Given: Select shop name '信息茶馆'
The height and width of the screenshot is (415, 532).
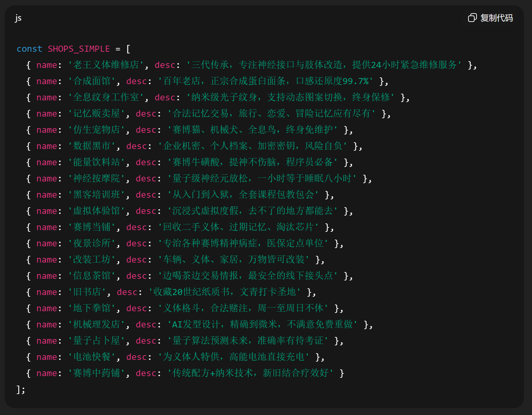Looking at the screenshot, I should tap(92, 276).
